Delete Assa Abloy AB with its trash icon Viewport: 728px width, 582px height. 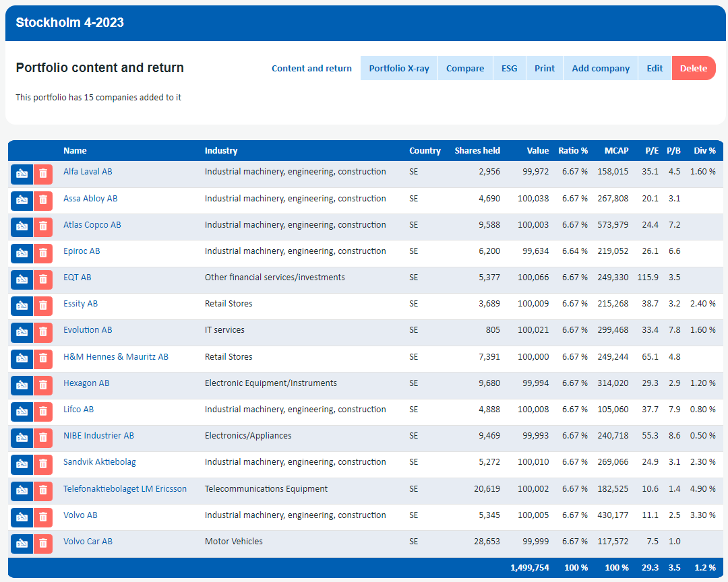point(43,201)
